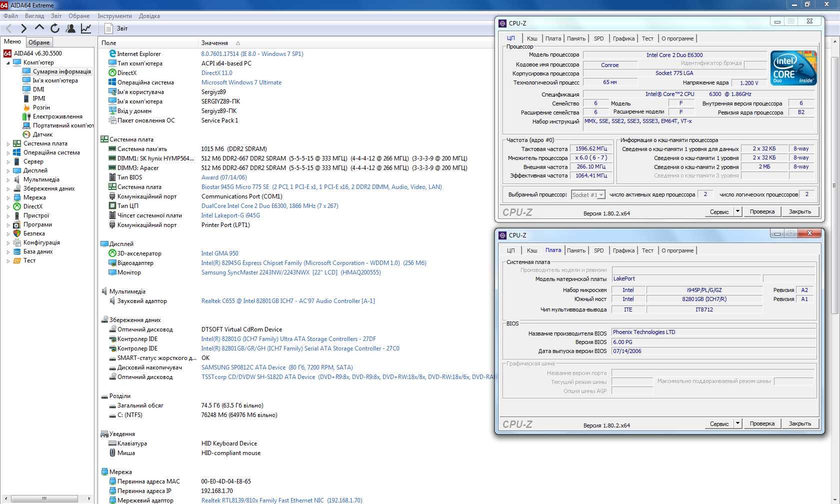This screenshot has height=504, width=840.
Task: Open the Intel Lakeport-G i945G link
Action: pyautogui.click(x=230, y=215)
